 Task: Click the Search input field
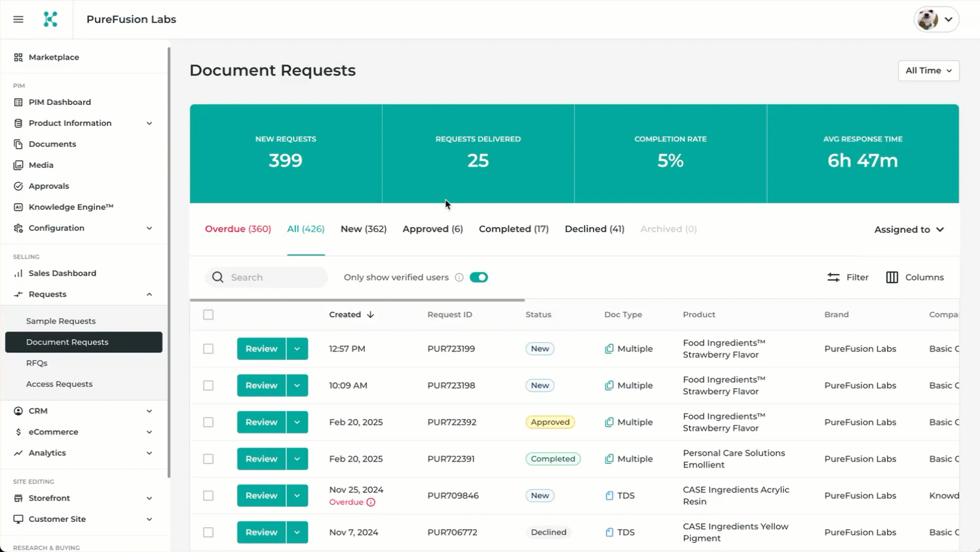[267, 277]
